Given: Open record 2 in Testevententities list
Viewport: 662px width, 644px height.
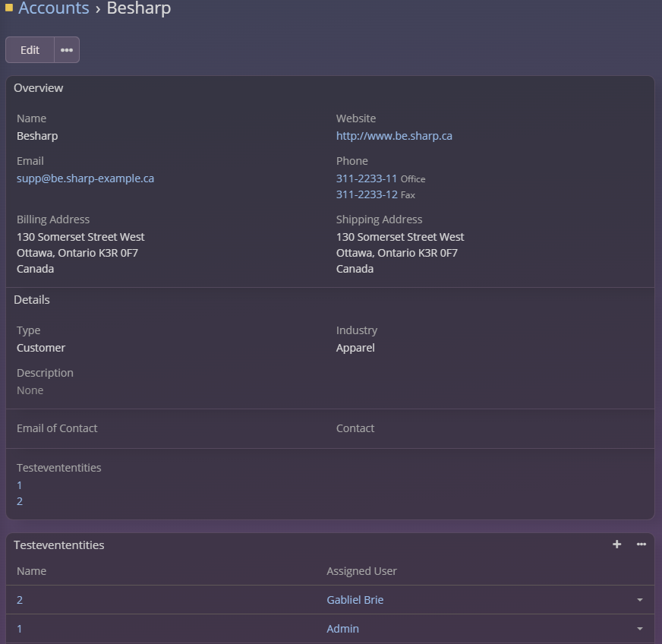Looking at the screenshot, I should point(20,600).
